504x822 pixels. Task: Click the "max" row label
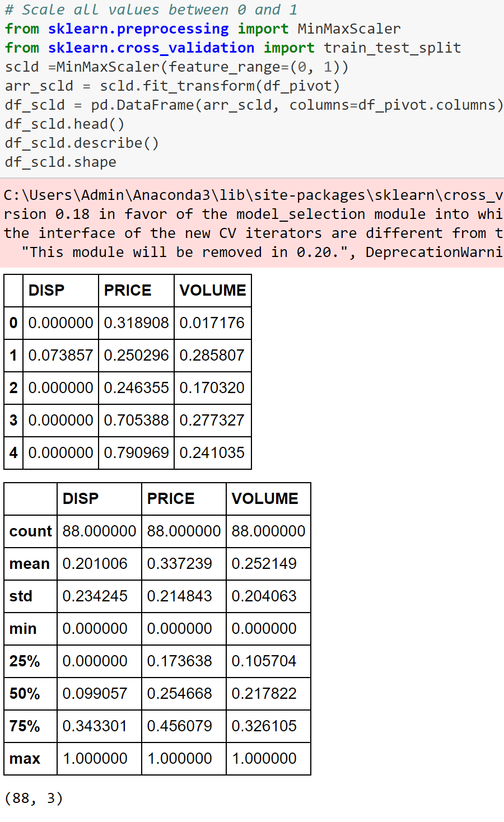point(25,758)
